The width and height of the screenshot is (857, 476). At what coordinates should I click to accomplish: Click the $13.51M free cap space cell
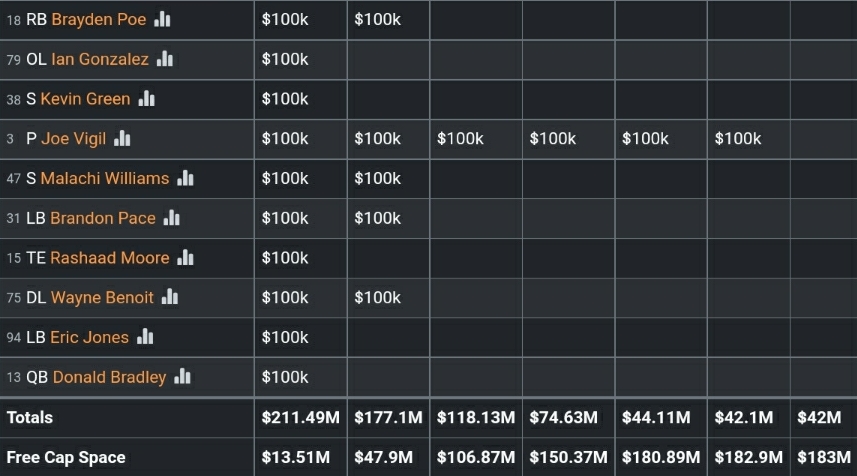(295, 457)
